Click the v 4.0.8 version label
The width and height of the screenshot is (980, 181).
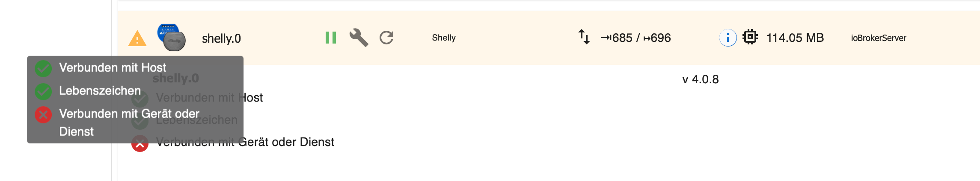[701, 79]
